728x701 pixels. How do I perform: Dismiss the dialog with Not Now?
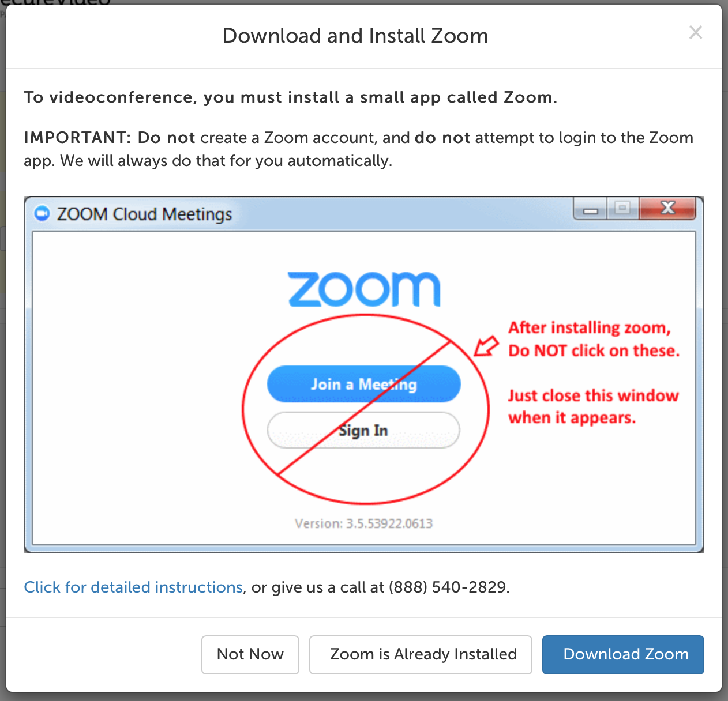pos(250,654)
